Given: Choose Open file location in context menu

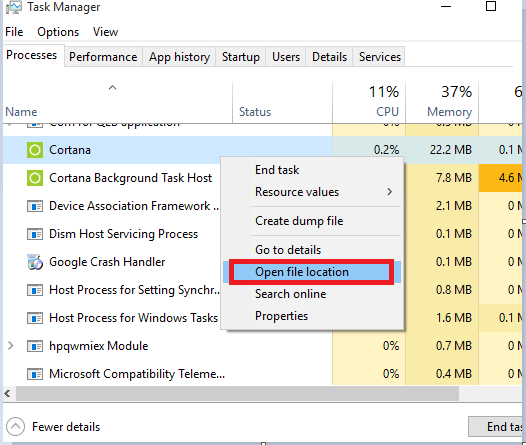Looking at the screenshot, I should click(x=312, y=272).
